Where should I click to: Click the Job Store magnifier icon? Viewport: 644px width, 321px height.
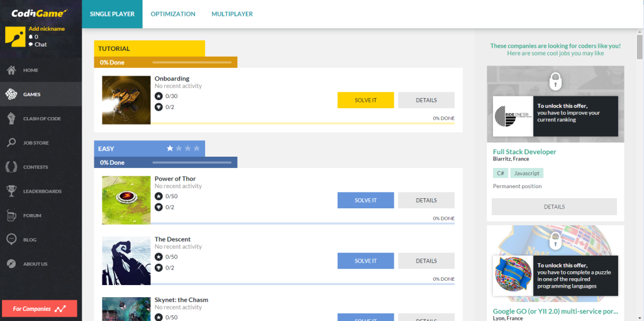point(11,143)
